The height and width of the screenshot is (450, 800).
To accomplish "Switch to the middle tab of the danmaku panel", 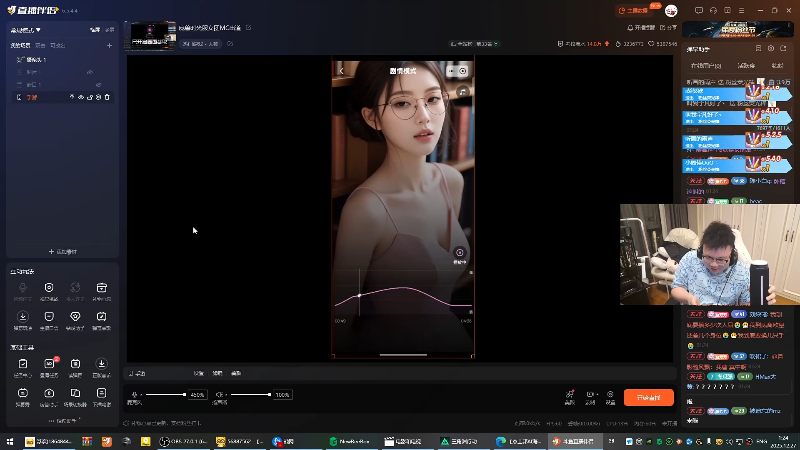I will click(746, 66).
